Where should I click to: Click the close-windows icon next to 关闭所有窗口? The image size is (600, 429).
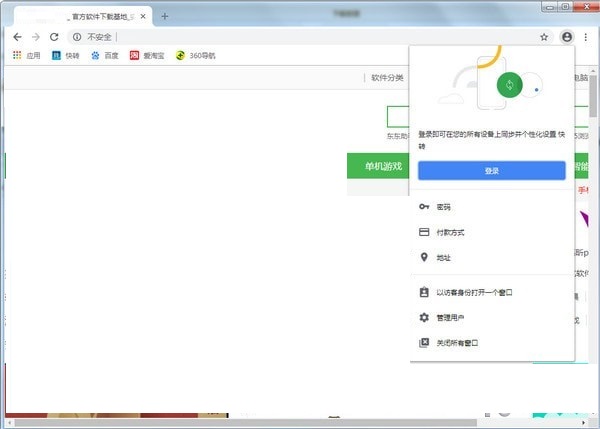424,343
